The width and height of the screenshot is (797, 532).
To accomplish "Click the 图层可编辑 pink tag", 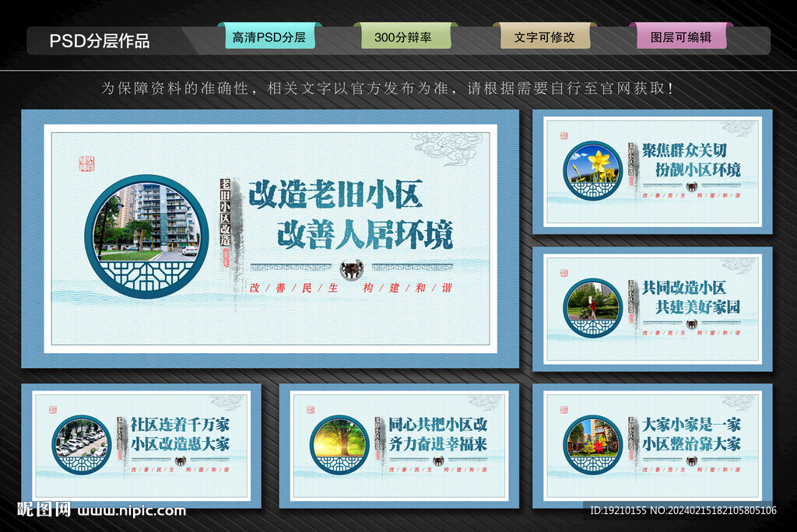I will click(x=681, y=37).
